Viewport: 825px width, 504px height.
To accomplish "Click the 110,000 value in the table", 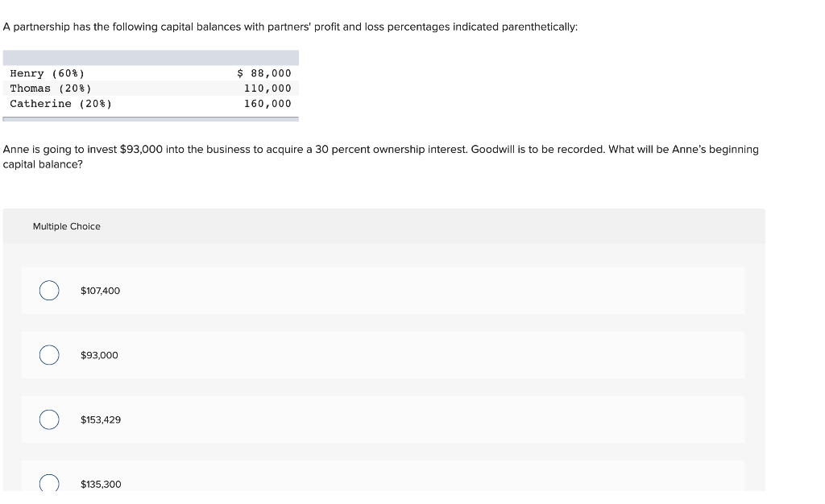I will point(268,89).
